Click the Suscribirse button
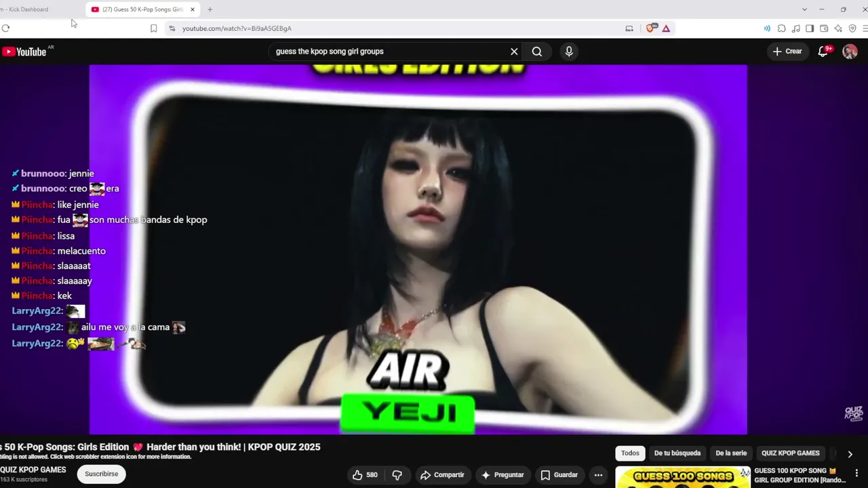This screenshot has width=868, height=488. click(x=102, y=474)
